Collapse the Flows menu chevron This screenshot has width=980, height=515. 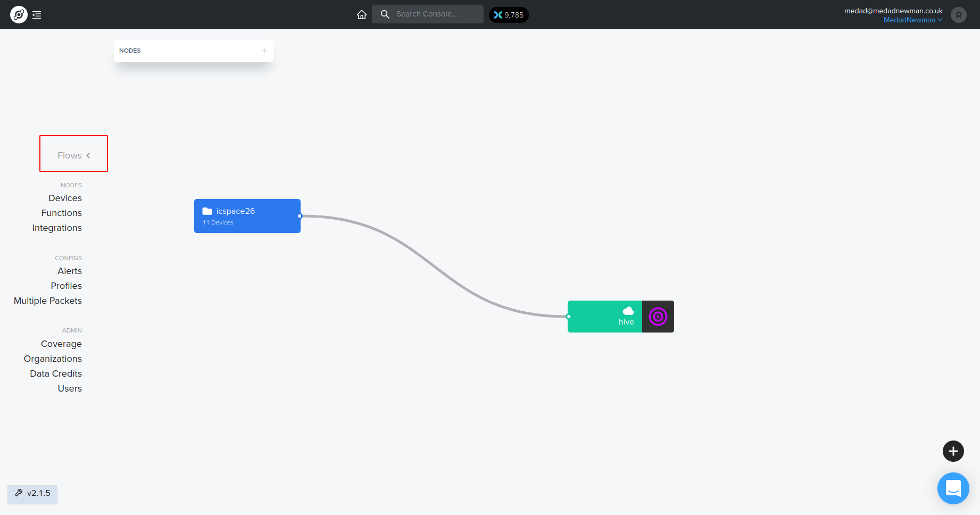(88, 155)
